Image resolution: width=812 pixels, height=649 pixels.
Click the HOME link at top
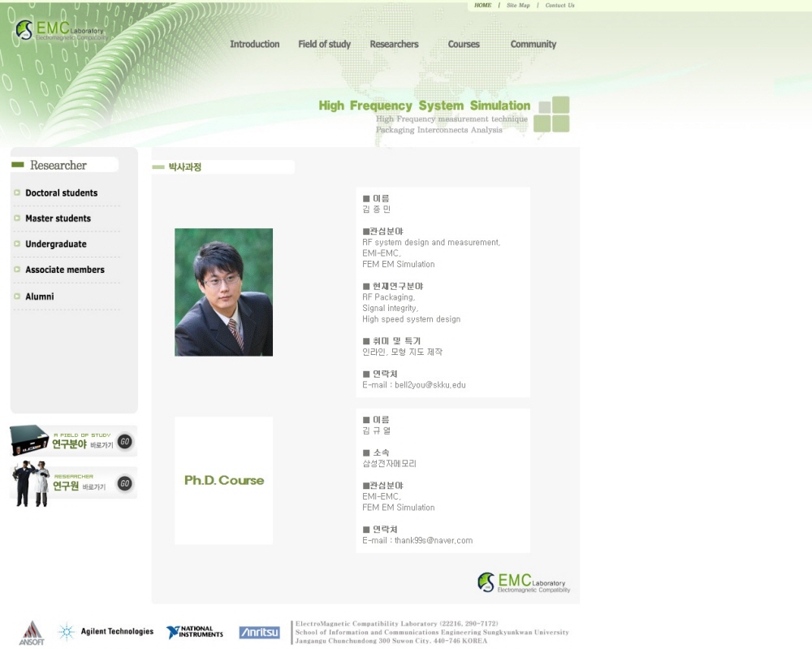(x=482, y=6)
